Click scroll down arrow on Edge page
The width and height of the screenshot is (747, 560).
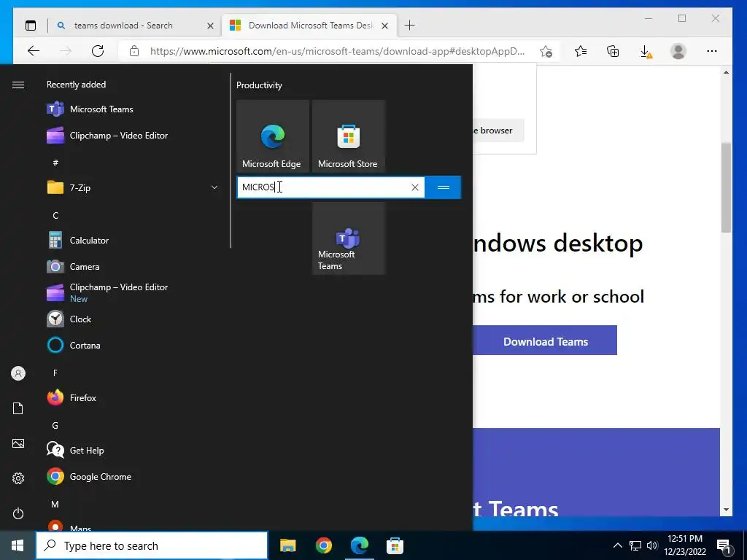(x=726, y=510)
